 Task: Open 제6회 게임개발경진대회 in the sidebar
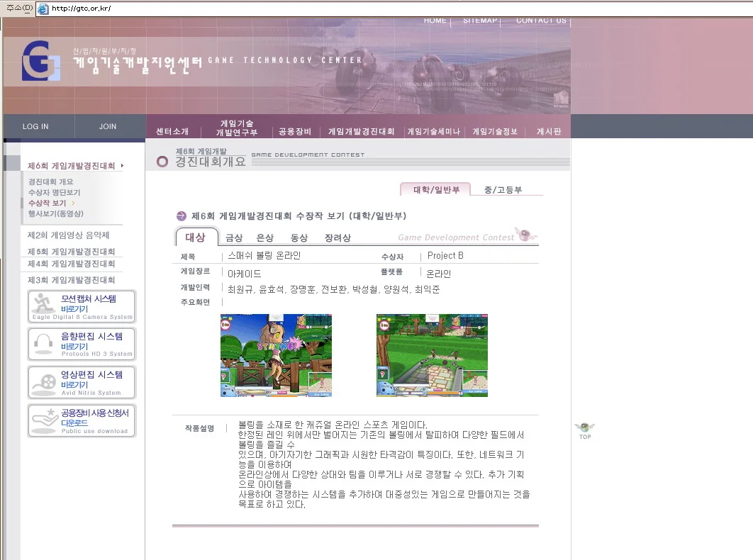point(71,166)
